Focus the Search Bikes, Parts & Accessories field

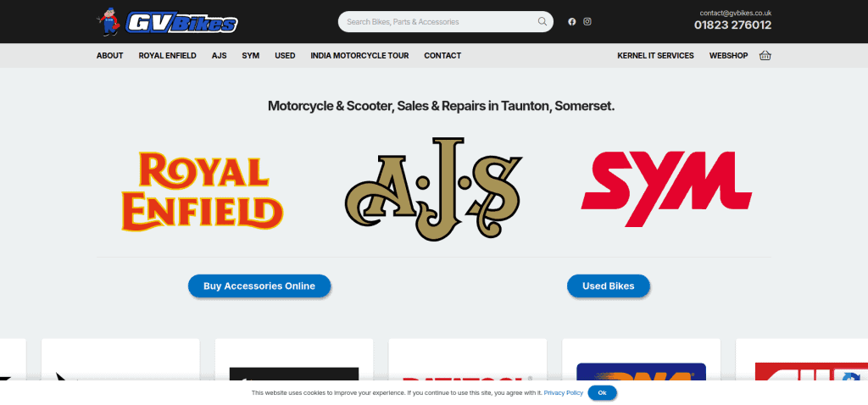(x=441, y=21)
